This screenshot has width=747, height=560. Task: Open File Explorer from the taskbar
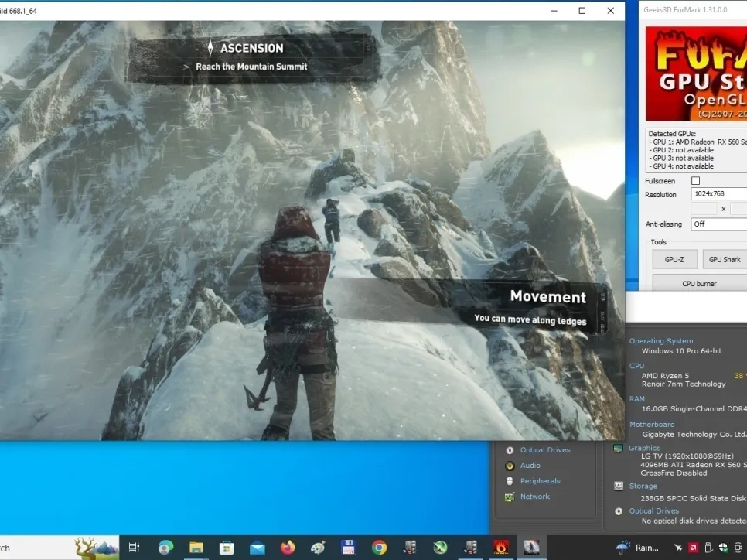196,548
